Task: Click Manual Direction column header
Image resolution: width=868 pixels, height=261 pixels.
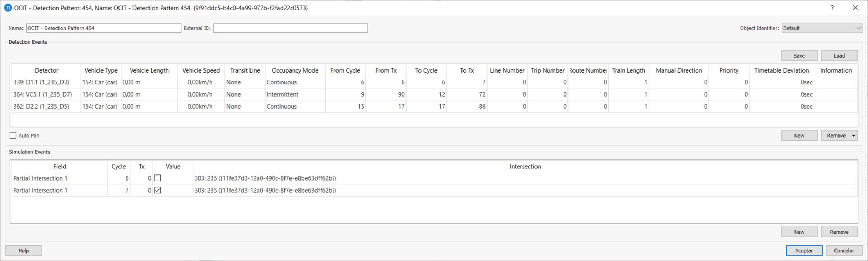Action: coord(679,70)
